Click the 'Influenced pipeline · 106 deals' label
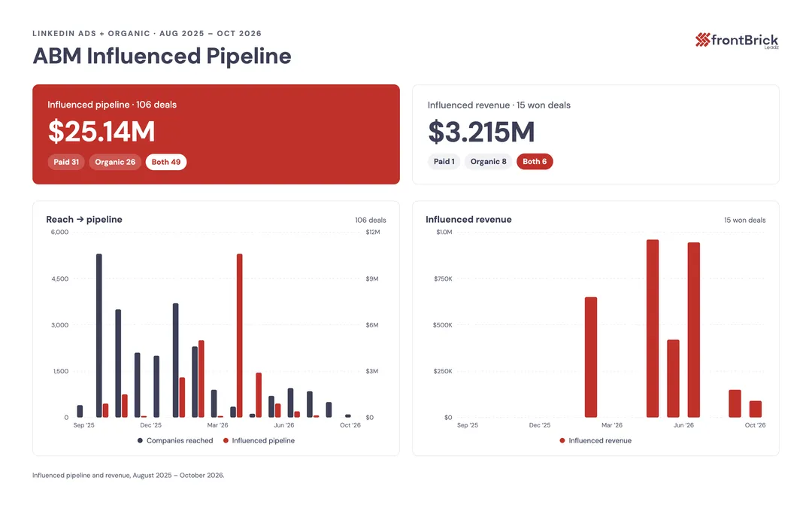The image size is (812, 508). pyautogui.click(x=112, y=105)
